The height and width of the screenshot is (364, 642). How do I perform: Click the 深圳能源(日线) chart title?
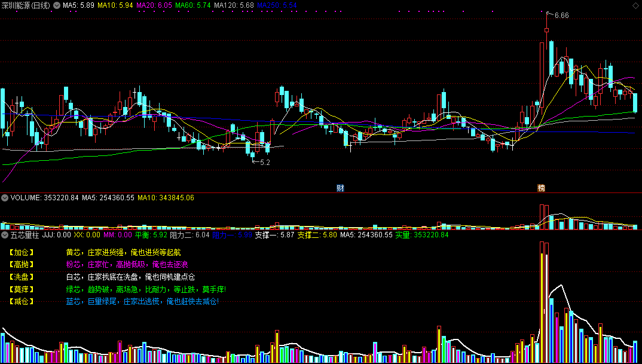click(26, 6)
